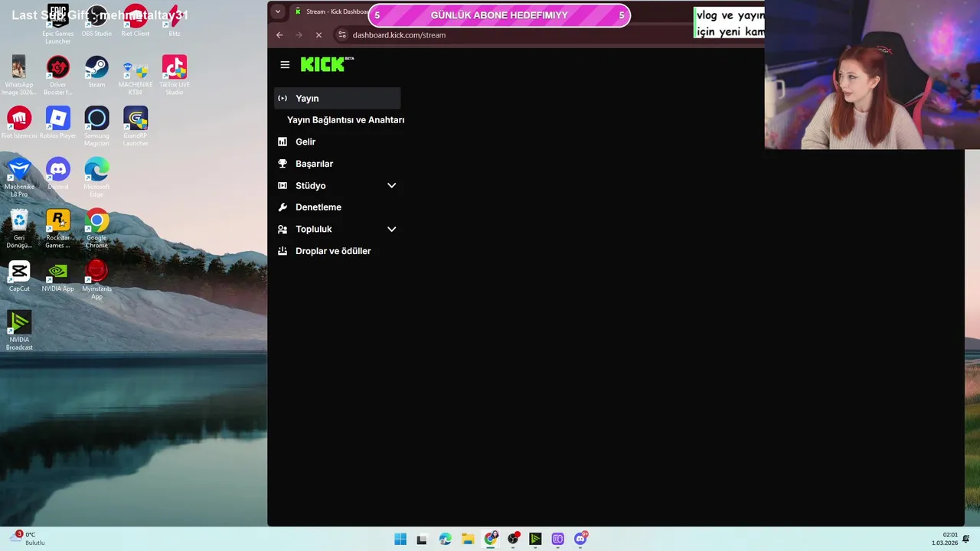Open the browser tab search dropdown
The width and height of the screenshot is (980, 551).
tap(278, 11)
